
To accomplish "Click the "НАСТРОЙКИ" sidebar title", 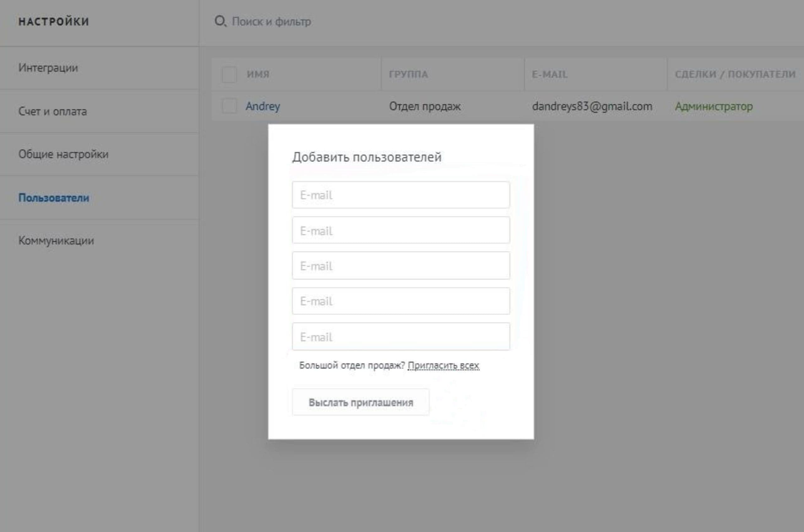I will coord(54,22).
